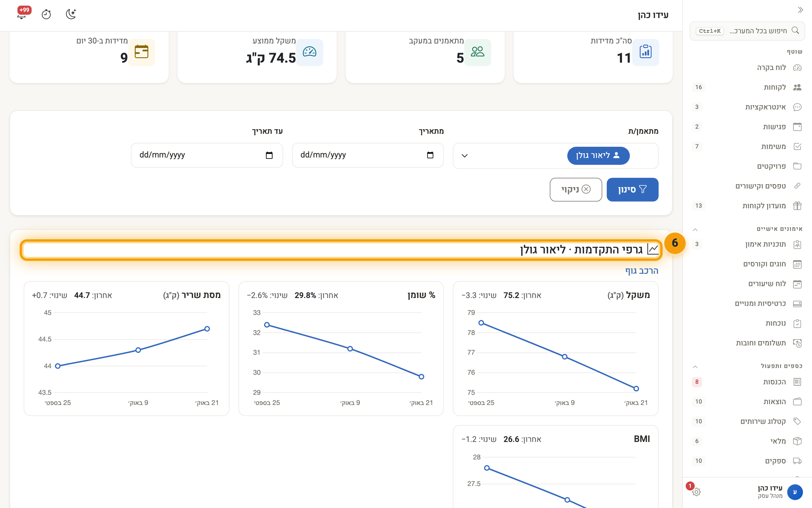812x508 pixels.
Task: Click the סינון filter button
Action: pyautogui.click(x=632, y=189)
